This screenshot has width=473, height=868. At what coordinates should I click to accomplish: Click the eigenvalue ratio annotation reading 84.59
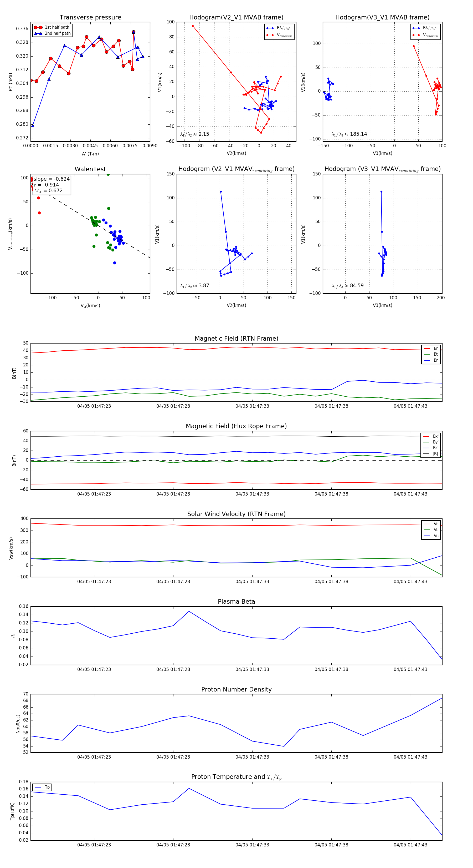347,286
